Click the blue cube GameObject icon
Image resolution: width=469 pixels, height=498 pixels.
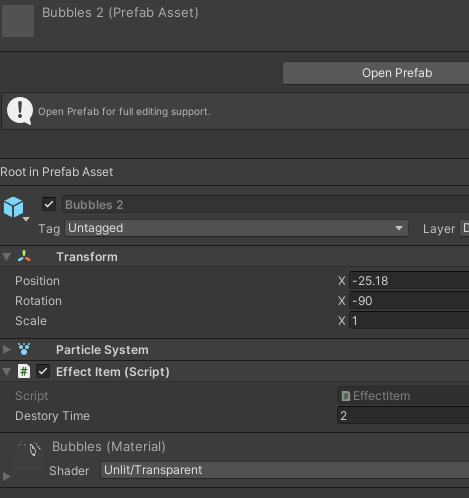tap(13, 207)
